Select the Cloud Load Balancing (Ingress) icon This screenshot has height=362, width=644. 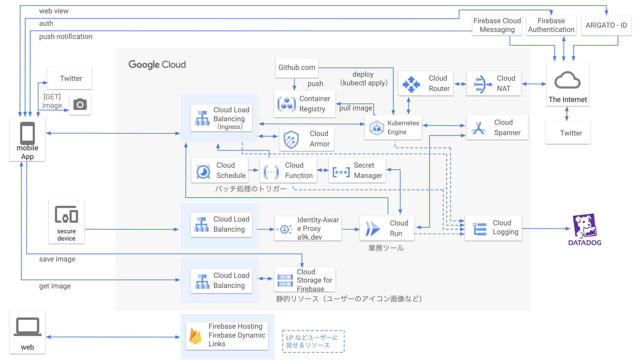point(202,118)
